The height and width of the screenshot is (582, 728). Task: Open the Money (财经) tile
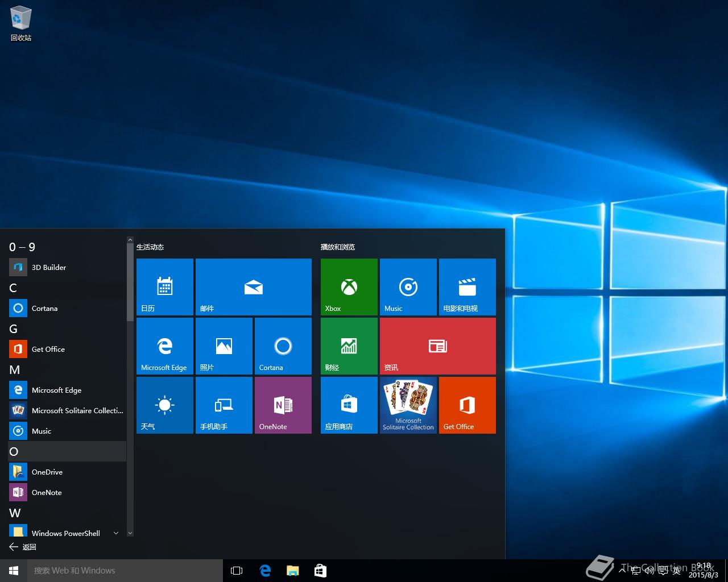pyautogui.click(x=349, y=346)
